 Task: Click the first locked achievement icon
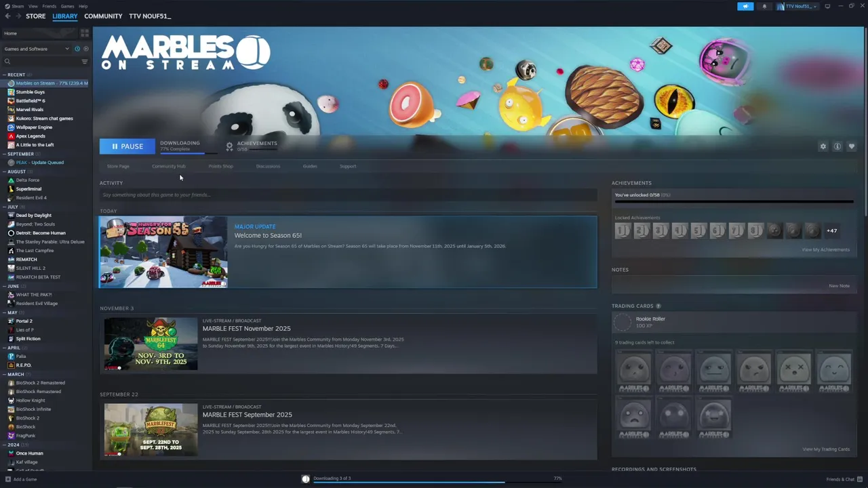[623, 231]
